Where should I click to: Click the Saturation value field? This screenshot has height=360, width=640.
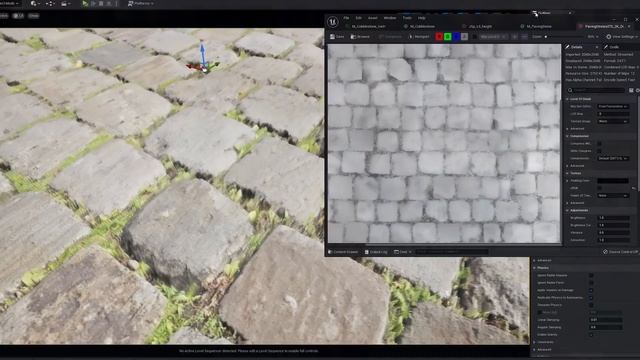pos(613,240)
